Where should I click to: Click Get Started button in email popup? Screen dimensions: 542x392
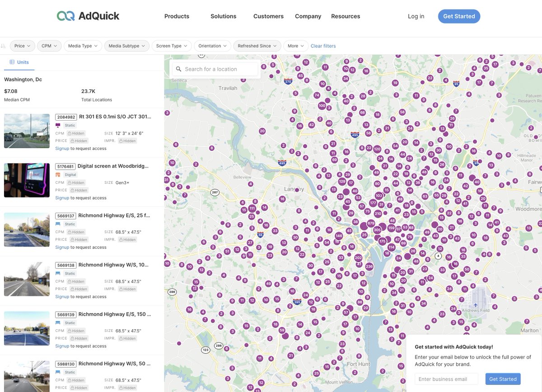pos(503,379)
